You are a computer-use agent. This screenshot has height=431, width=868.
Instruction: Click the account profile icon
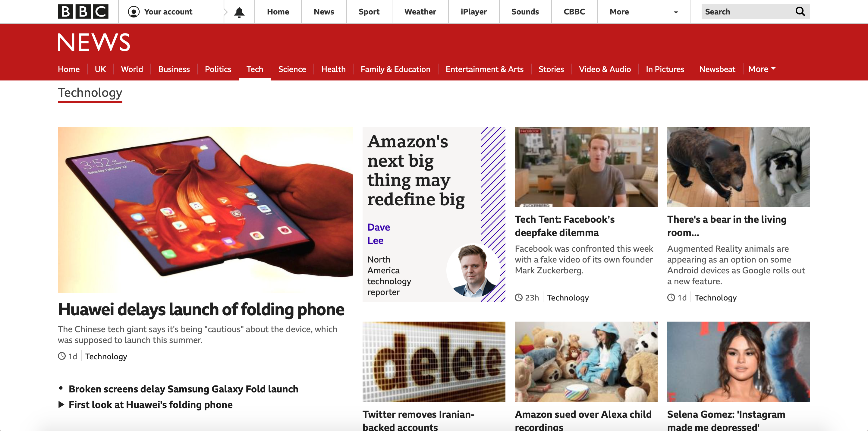click(134, 12)
